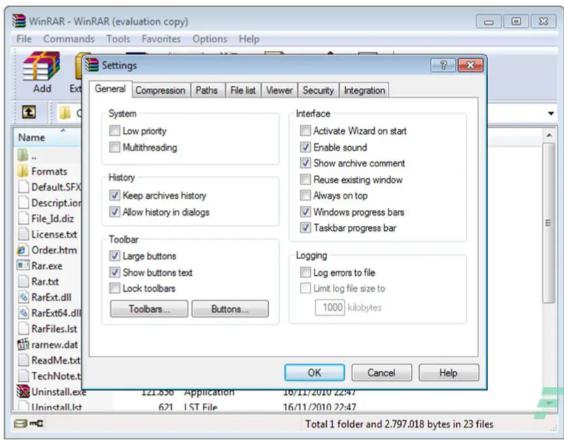The width and height of the screenshot is (564, 441).
Task: Sort by the Name column header
Action: [48, 137]
